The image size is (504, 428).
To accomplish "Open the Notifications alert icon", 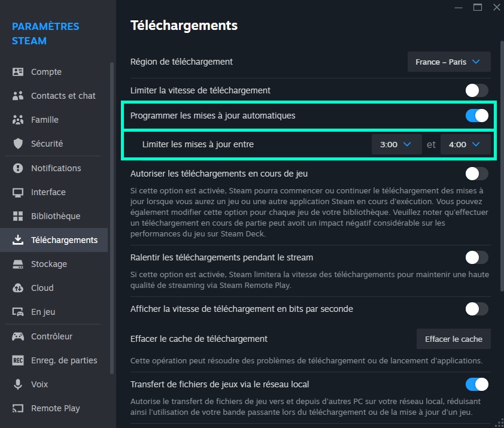I will tap(18, 168).
